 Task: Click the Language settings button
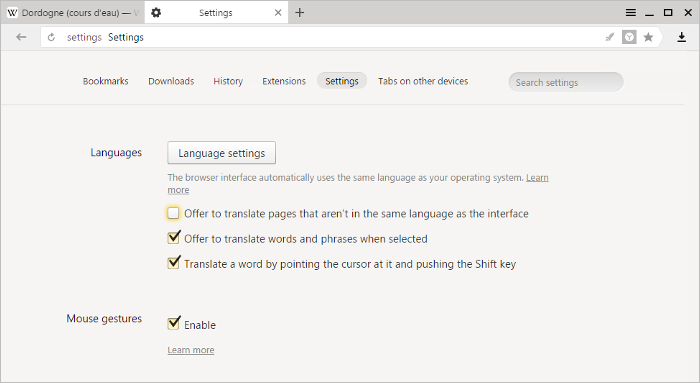point(221,153)
